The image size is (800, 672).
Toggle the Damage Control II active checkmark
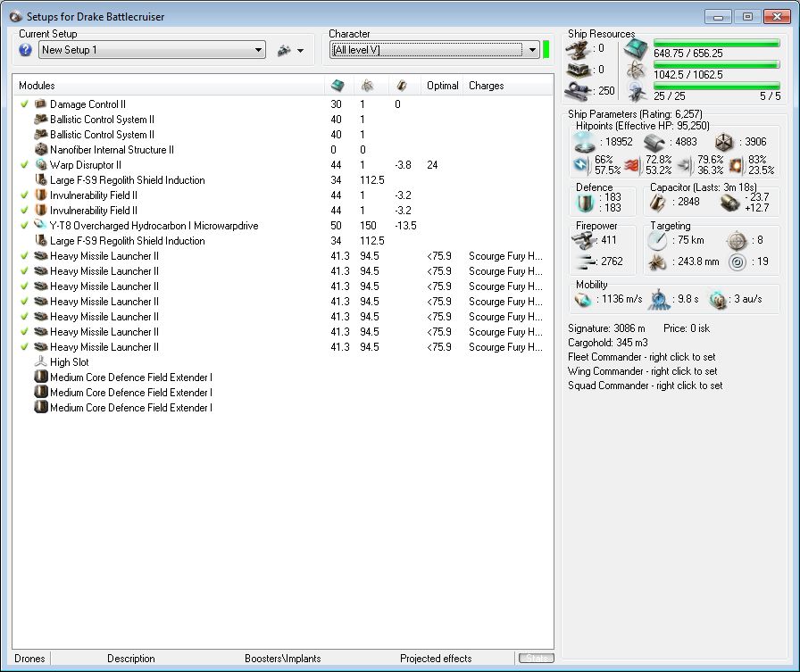[24, 104]
